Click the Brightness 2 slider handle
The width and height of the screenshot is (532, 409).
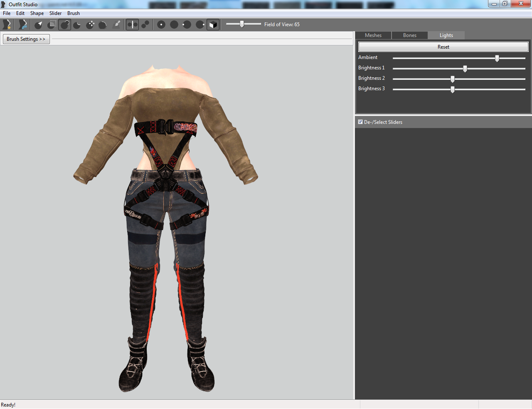pyautogui.click(x=453, y=79)
